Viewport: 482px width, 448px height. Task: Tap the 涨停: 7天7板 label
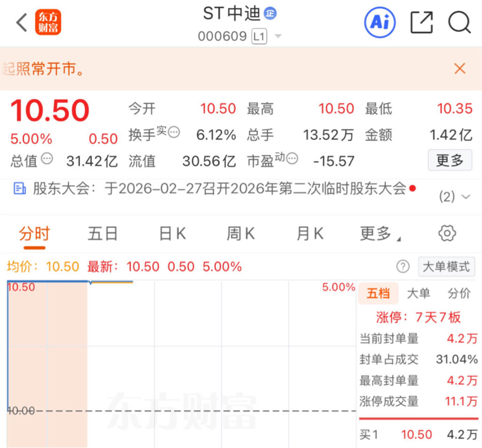point(418,317)
